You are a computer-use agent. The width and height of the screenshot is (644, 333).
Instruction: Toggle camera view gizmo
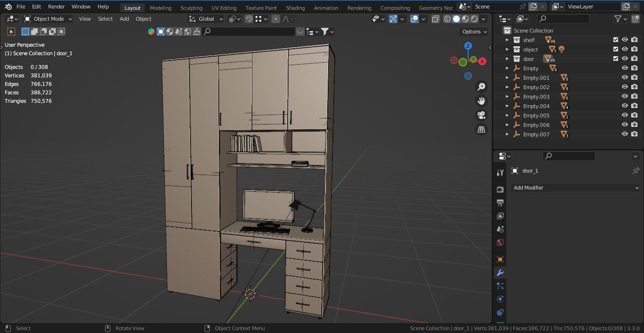[481, 115]
